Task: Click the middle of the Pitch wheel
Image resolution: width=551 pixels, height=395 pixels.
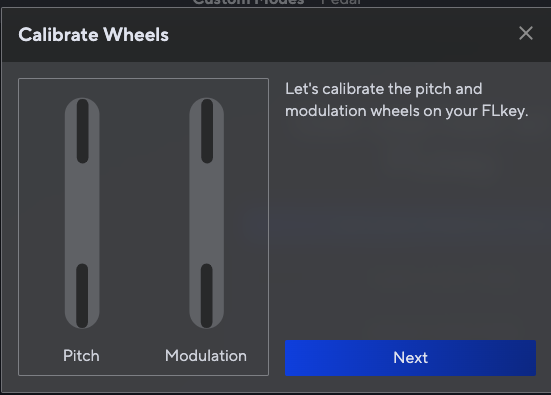Action: point(82,213)
